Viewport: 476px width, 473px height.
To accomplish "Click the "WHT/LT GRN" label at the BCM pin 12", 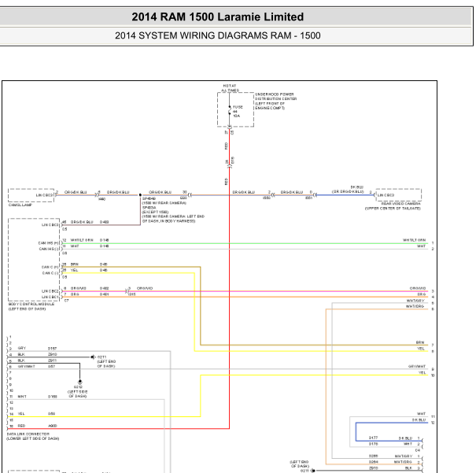I will click(x=82, y=240).
